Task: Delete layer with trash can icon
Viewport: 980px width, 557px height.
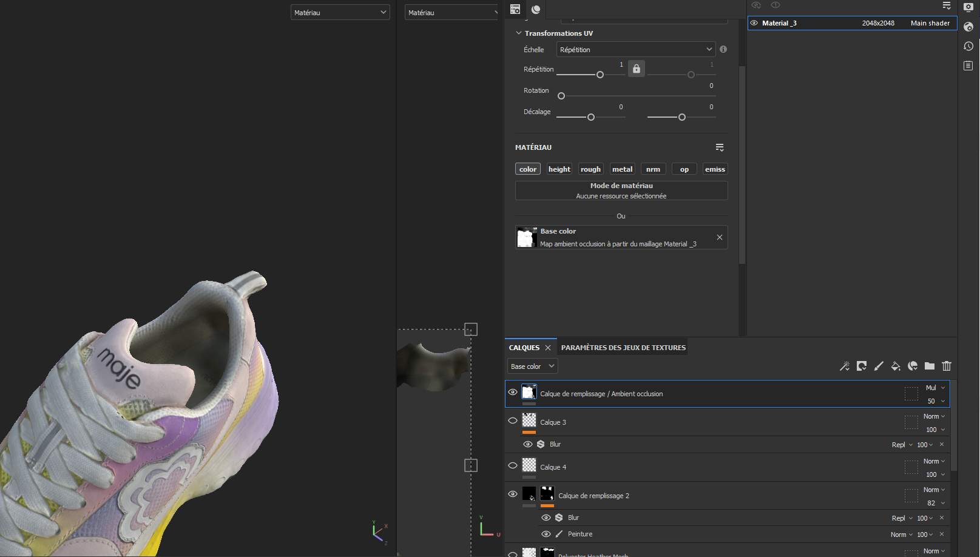Action: [x=946, y=366]
